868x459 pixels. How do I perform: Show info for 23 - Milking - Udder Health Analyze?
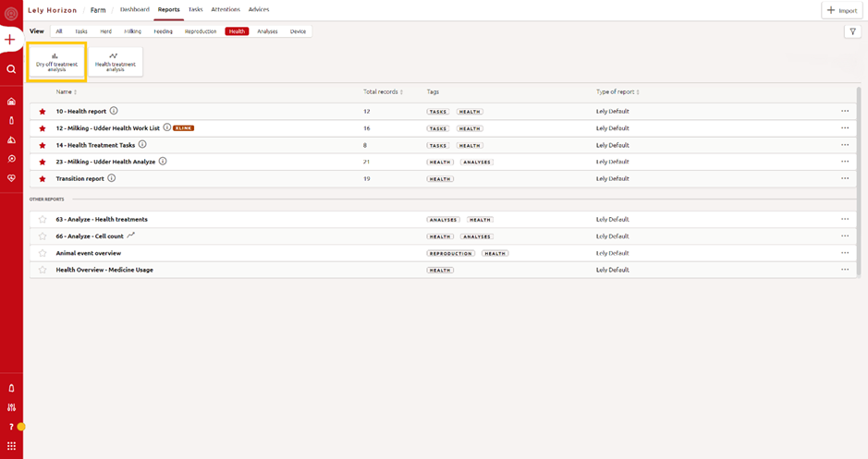[x=163, y=162]
